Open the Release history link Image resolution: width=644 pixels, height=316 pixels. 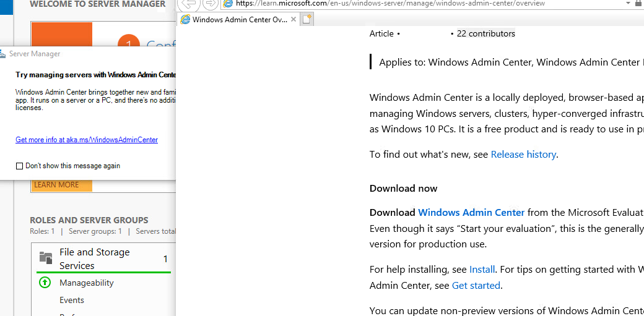523,155
